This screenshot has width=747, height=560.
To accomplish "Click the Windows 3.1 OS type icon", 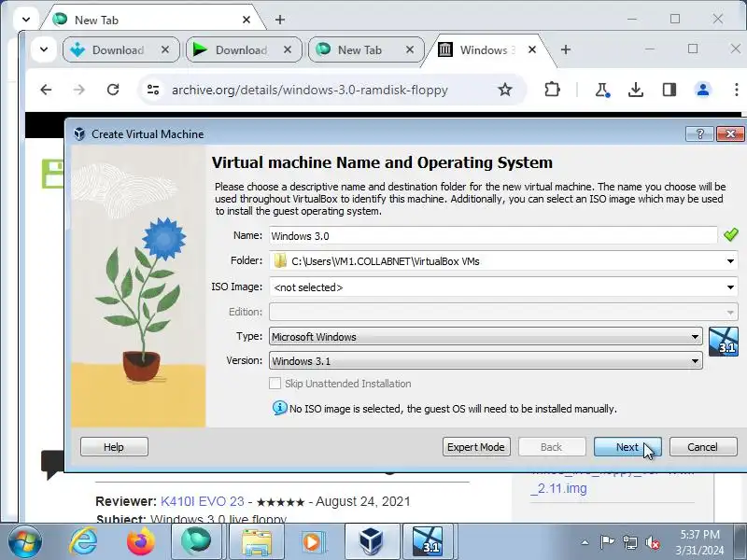I will click(723, 342).
